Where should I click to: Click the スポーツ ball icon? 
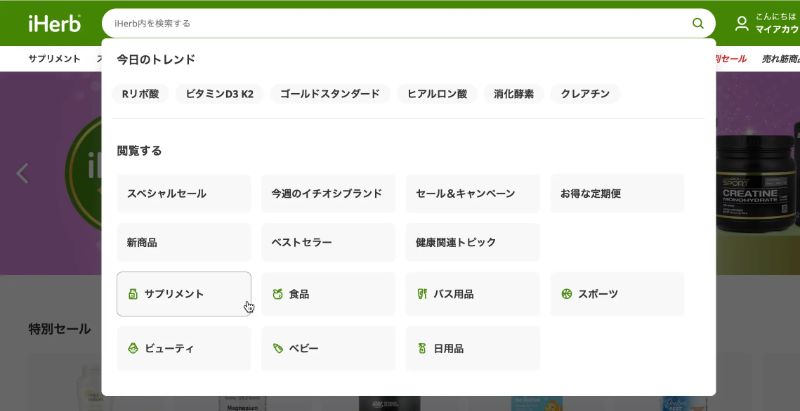coord(566,294)
